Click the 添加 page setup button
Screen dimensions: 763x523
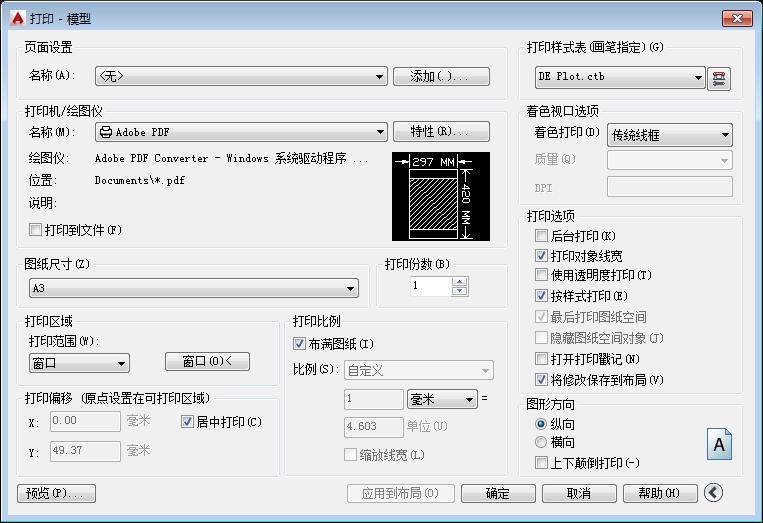tap(441, 76)
